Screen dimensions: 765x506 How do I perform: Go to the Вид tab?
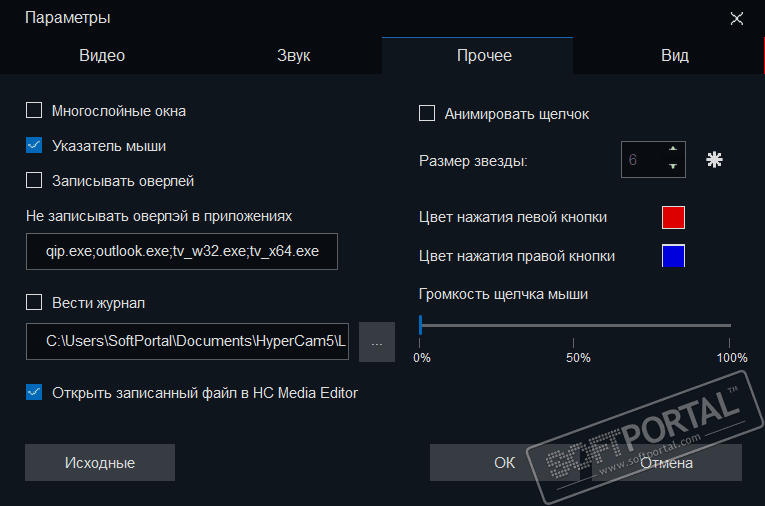[674, 56]
